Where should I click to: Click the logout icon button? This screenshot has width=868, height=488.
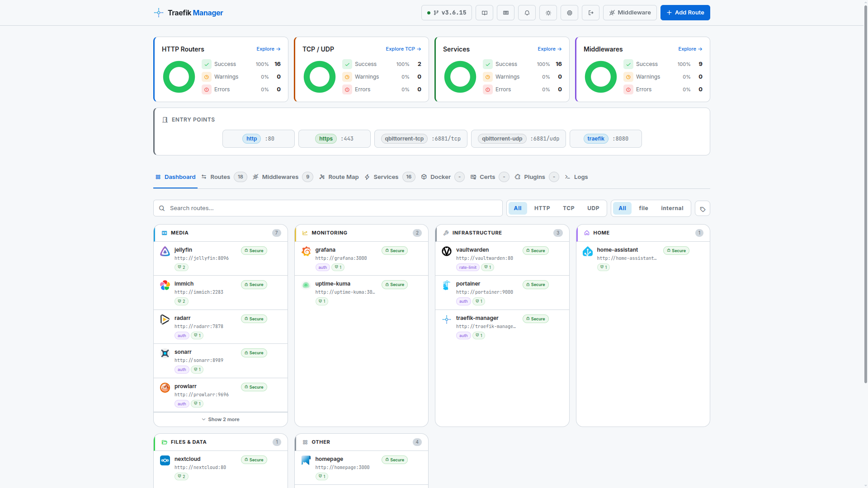tap(590, 13)
